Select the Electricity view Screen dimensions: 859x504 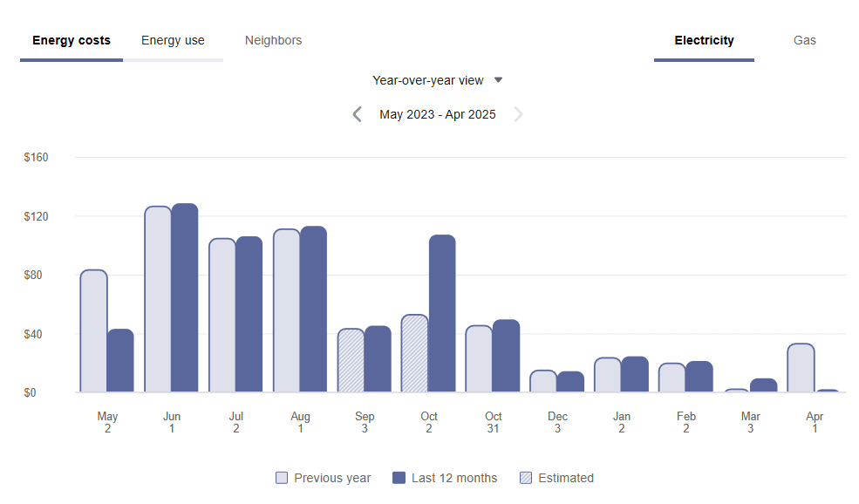(704, 40)
